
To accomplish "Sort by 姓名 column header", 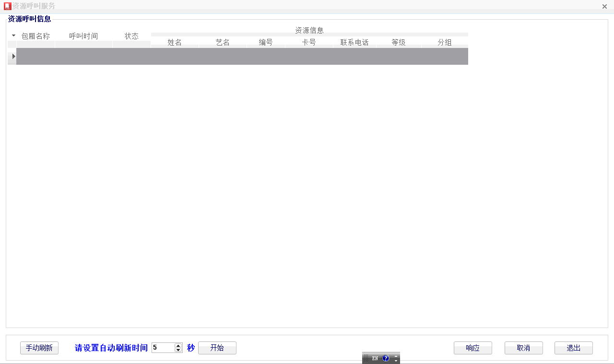I will point(175,42).
